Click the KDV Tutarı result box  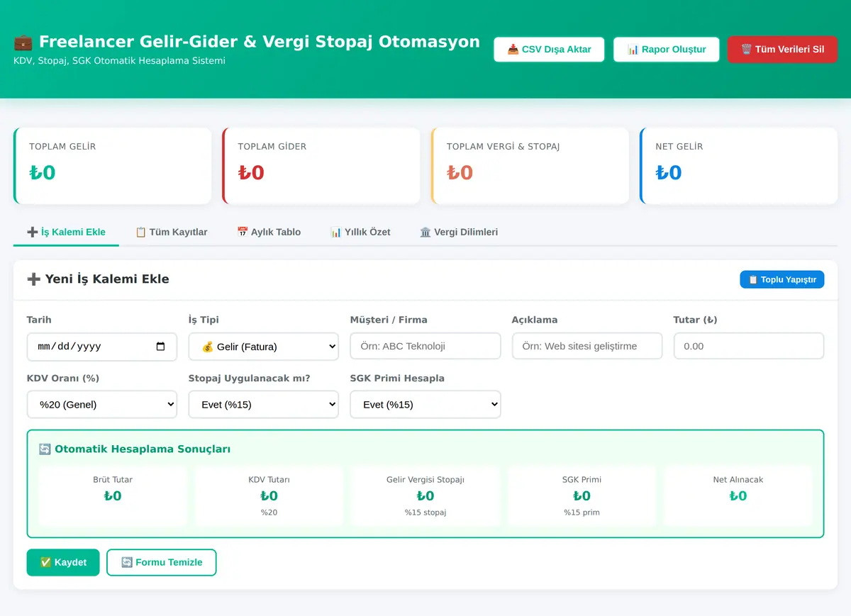(269, 495)
